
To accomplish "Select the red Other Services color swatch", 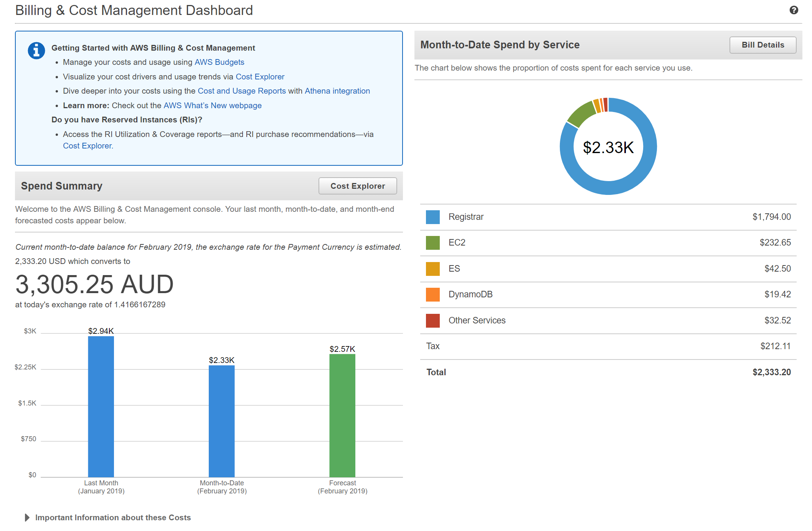I will tap(432, 321).
